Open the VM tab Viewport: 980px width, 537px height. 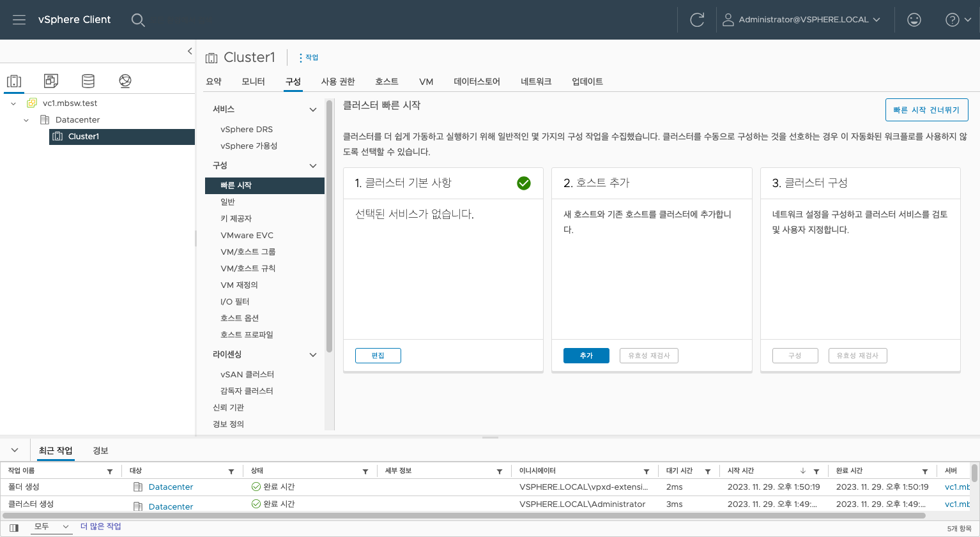426,81
